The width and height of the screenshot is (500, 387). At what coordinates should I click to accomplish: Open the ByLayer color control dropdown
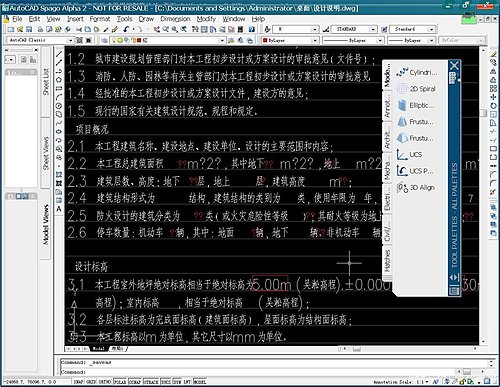(290, 40)
